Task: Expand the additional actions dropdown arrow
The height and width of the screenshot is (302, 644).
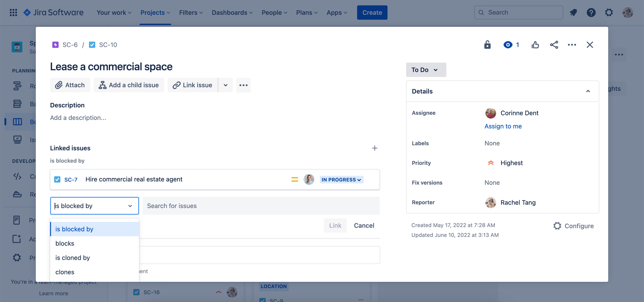Action: tap(225, 85)
